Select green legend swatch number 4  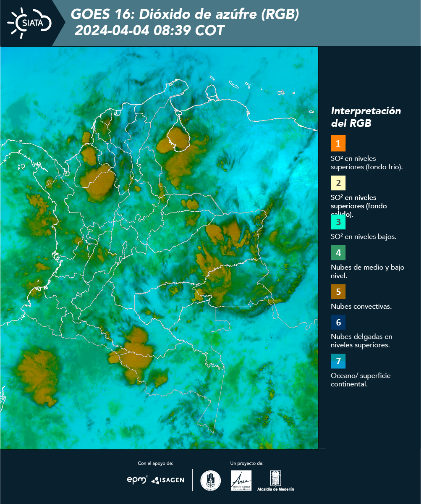click(338, 252)
